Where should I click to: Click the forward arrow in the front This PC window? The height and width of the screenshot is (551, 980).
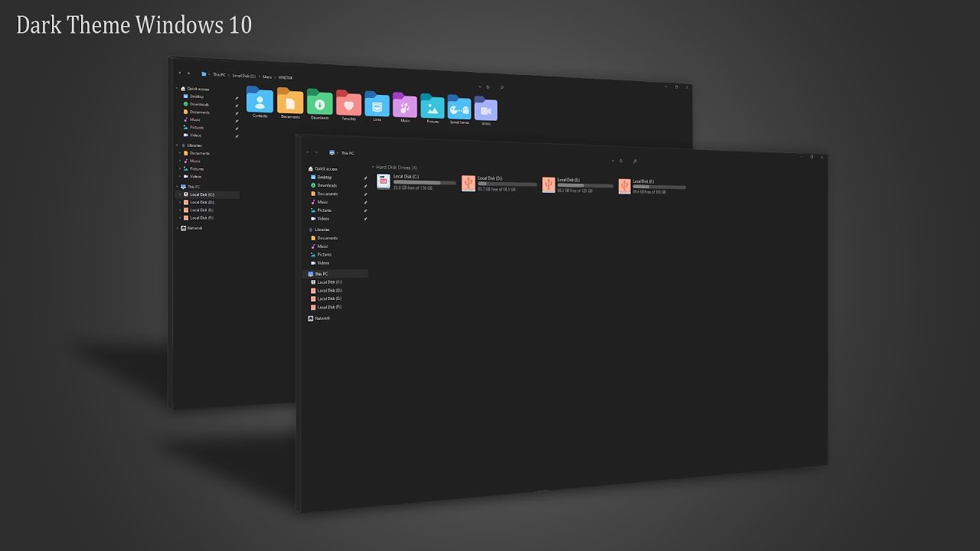click(317, 152)
